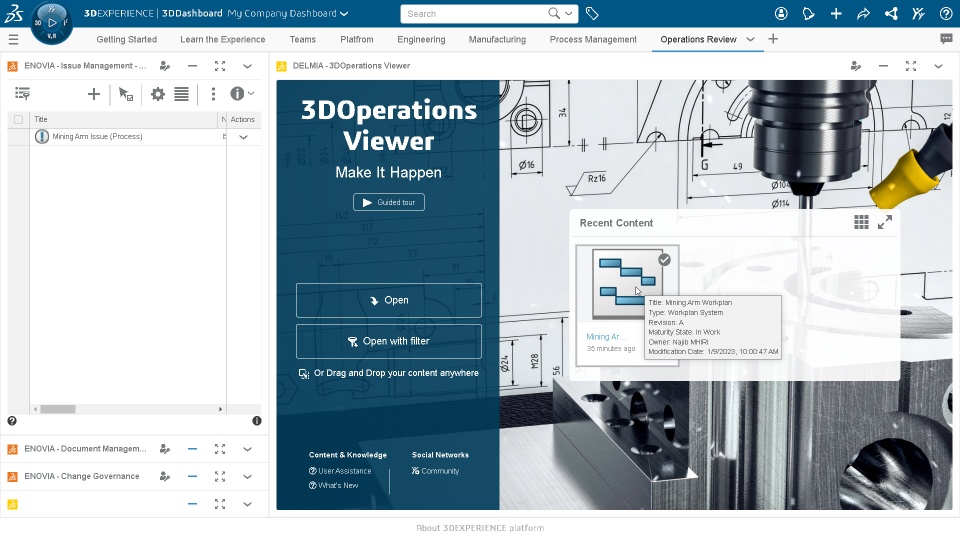The width and height of the screenshot is (960, 540).
Task: Expand the Recent Content panel
Action: pyautogui.click(x=885, y=222)
